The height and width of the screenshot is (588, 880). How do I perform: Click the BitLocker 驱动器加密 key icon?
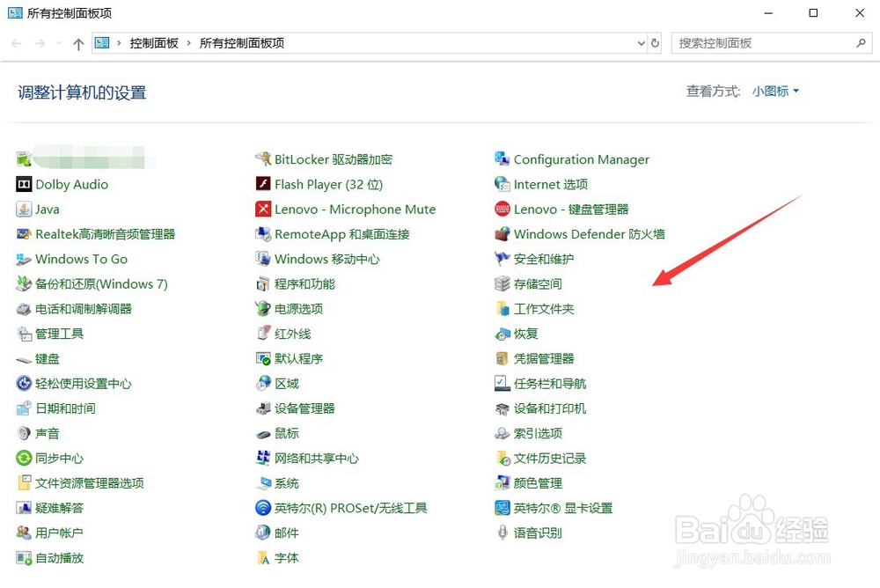(262, 159)
